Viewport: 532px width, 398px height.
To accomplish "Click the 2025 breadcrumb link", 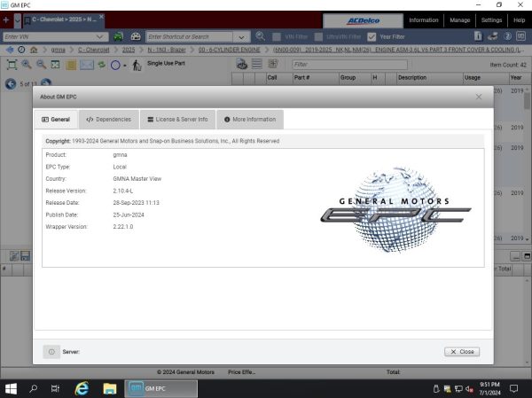I will (x=129, y=50).
